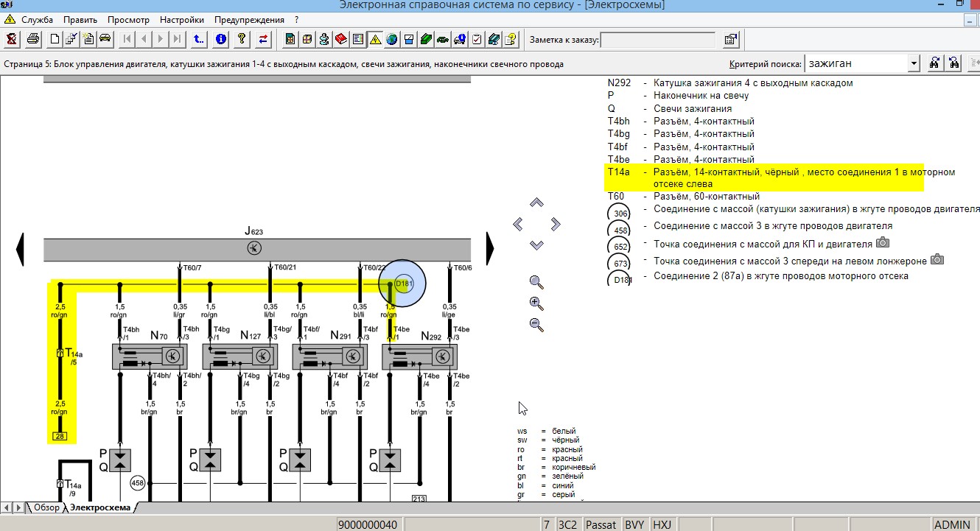Click the Заметка к заказу input field

coord(658,40)
